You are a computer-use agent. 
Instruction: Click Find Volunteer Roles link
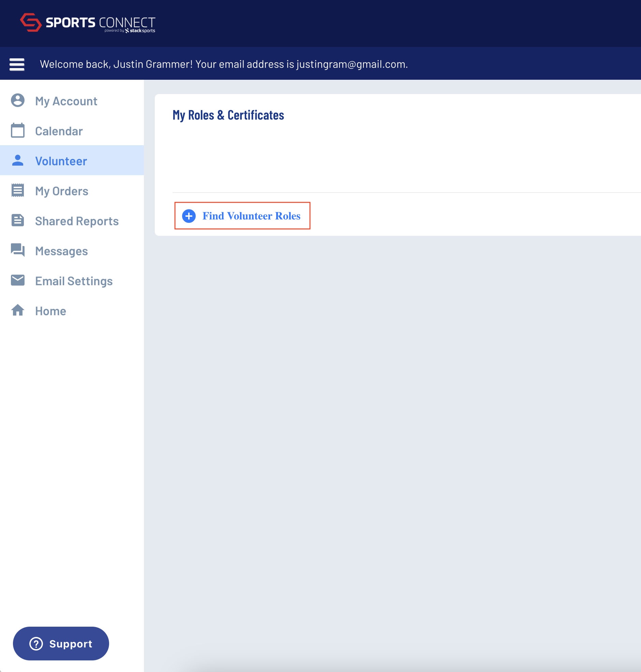251,216
